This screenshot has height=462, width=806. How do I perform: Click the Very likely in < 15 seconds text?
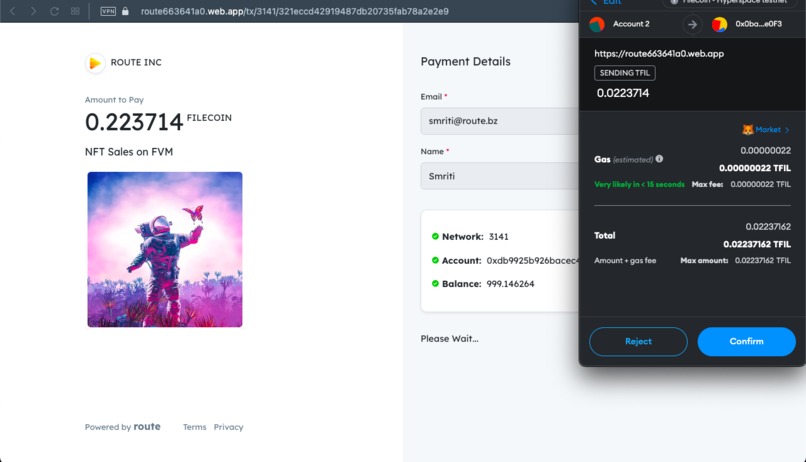tap(639, 184)
